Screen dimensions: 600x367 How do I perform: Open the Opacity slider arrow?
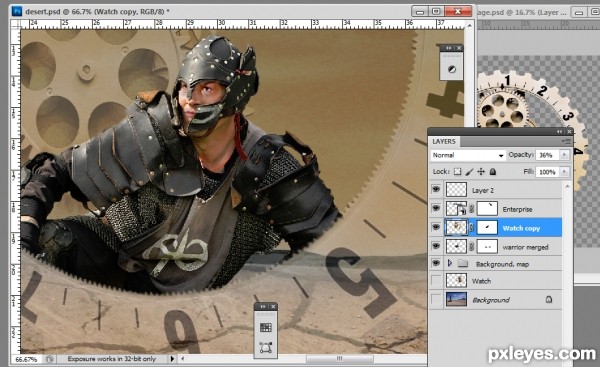pyautogui.click(x=564, y=155)
